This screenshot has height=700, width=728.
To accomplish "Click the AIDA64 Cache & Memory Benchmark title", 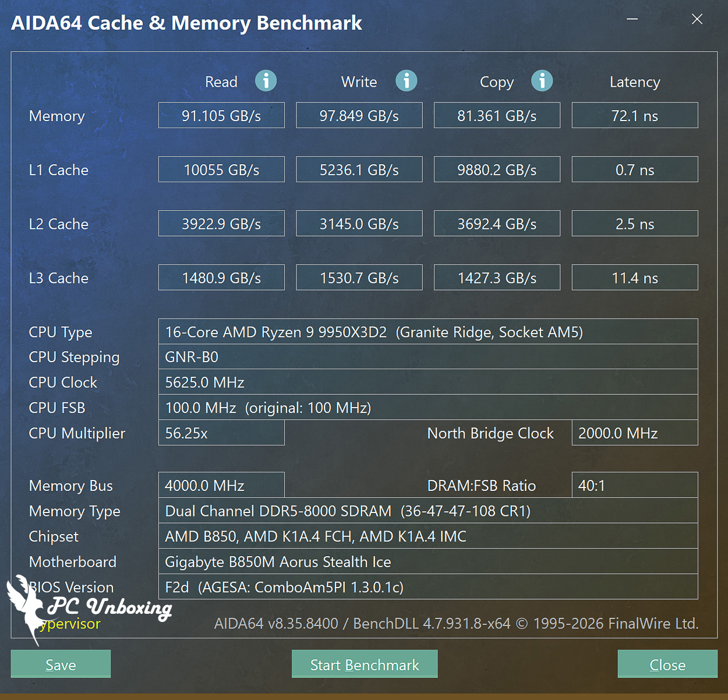I will (x=186, y=23).
